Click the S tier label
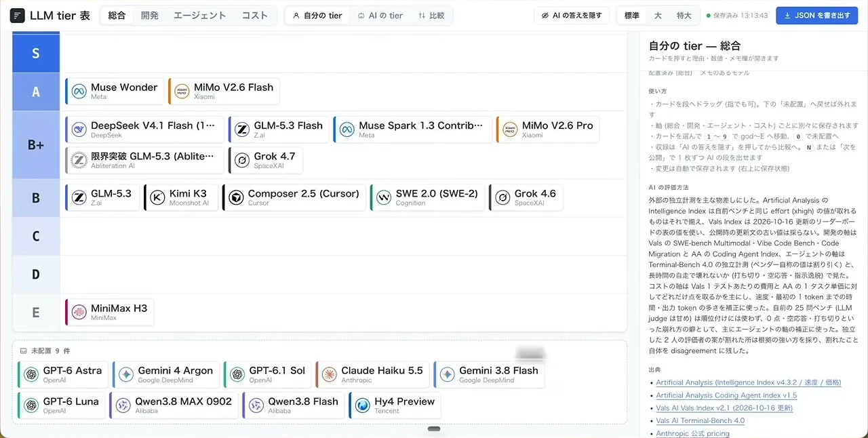Image resolution: width=868 pixels, height=438 pixels. click(x=36, y=53)
